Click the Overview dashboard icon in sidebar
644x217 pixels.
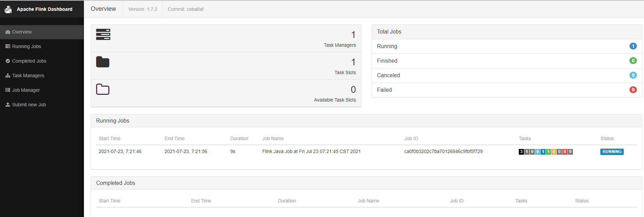(8, 32)
